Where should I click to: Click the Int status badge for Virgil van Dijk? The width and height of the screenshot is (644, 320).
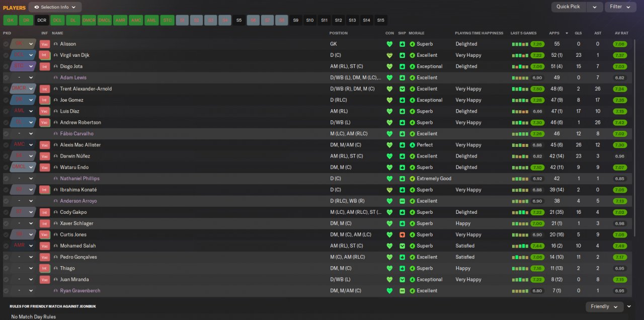[44, 55]
